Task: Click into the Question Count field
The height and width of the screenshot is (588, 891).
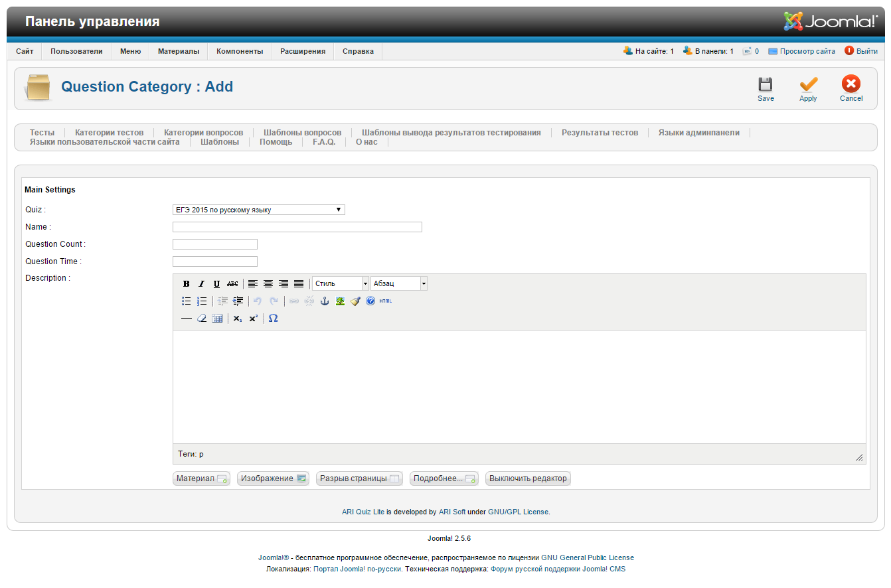Action: tap(215, 244)
